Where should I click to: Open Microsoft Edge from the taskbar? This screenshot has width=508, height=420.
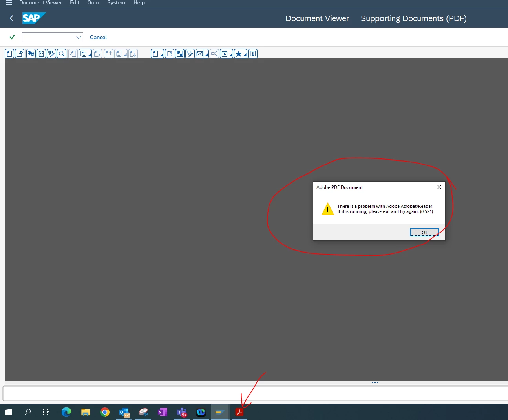coord(66,412)
